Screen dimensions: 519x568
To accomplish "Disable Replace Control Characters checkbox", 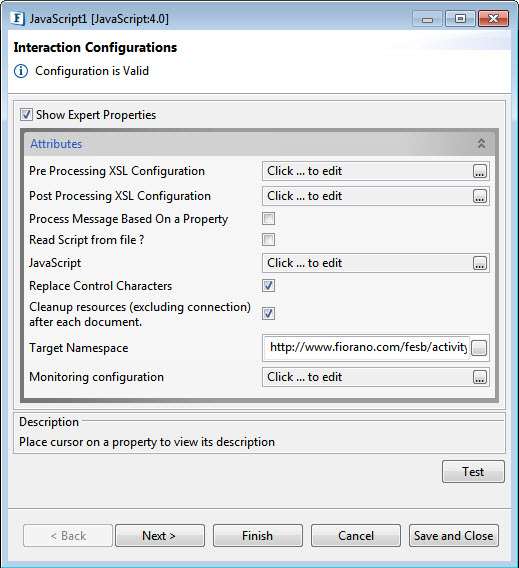I will coord(268,285).
